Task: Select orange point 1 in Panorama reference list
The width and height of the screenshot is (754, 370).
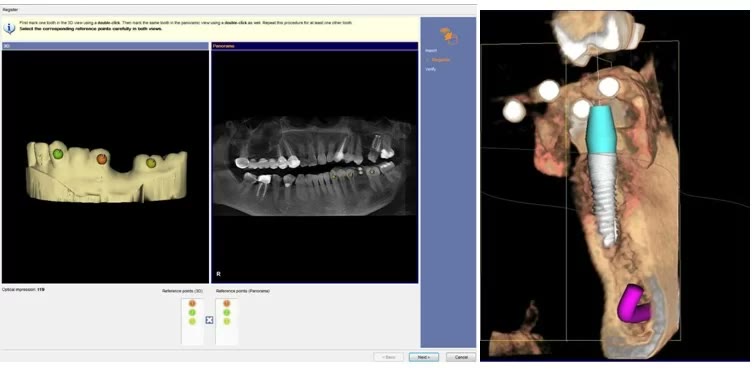Action: coord(227,303)
